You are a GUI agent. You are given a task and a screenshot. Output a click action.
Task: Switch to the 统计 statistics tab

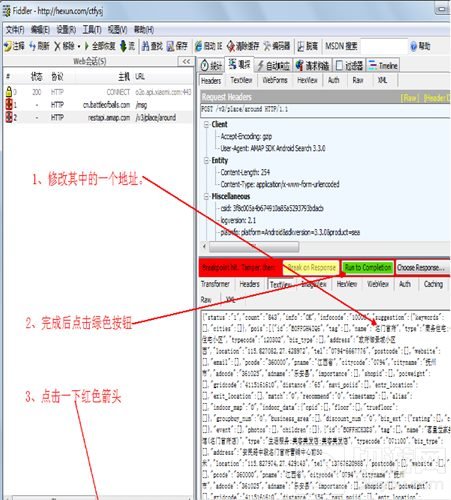tap(211, 66)
